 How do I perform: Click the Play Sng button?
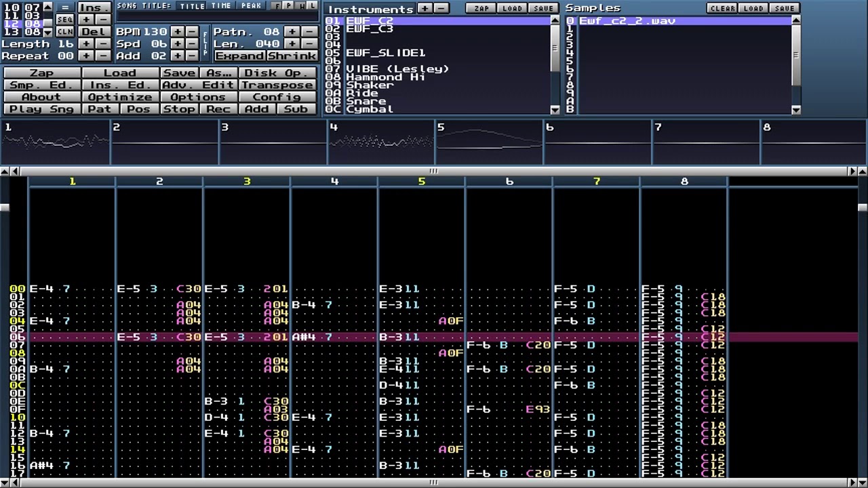point(42,109)
